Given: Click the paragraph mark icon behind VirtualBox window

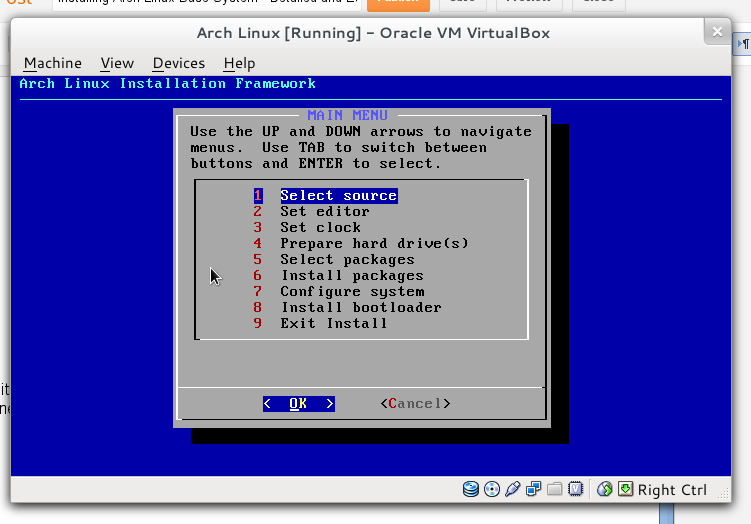Looking at the screenshot, I should (743, 44).
